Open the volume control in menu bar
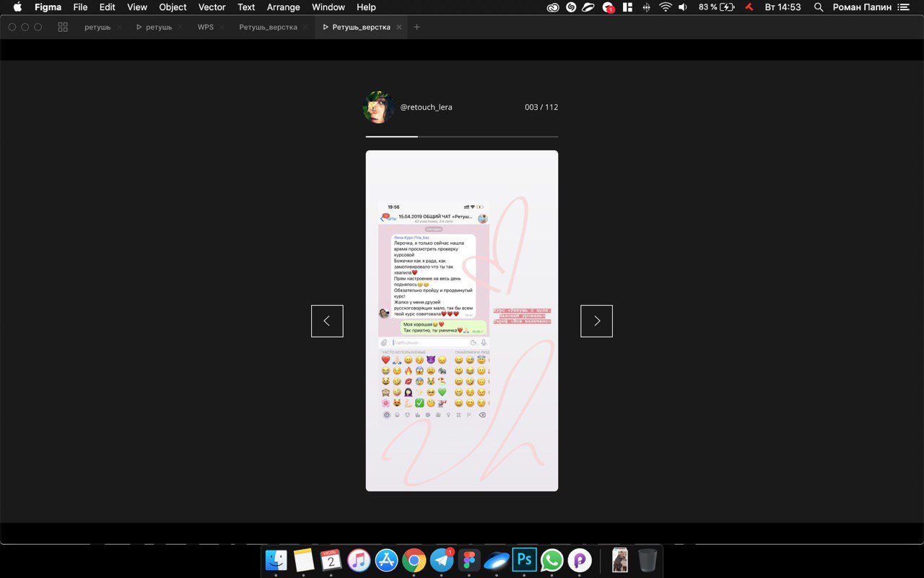 click(x=683, y=7)
